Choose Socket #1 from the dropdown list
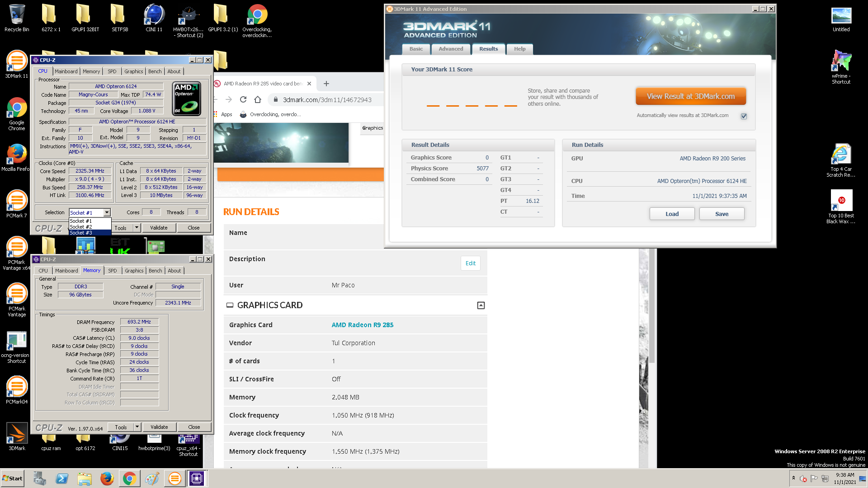 pos(90,221)
